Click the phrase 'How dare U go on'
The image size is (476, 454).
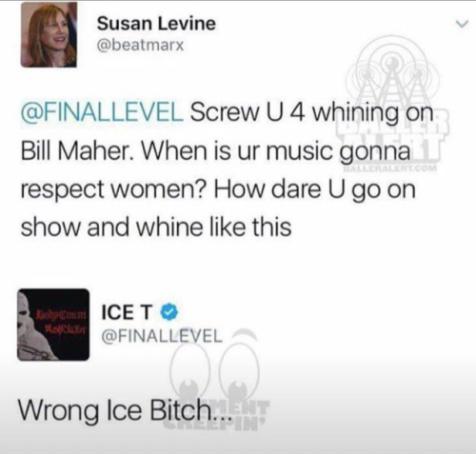point(315,190)
